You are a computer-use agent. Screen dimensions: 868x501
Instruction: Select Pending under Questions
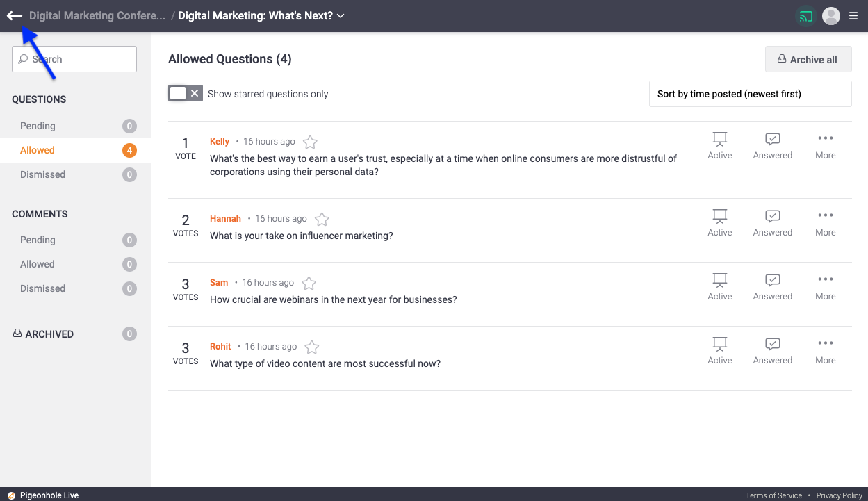38,126
